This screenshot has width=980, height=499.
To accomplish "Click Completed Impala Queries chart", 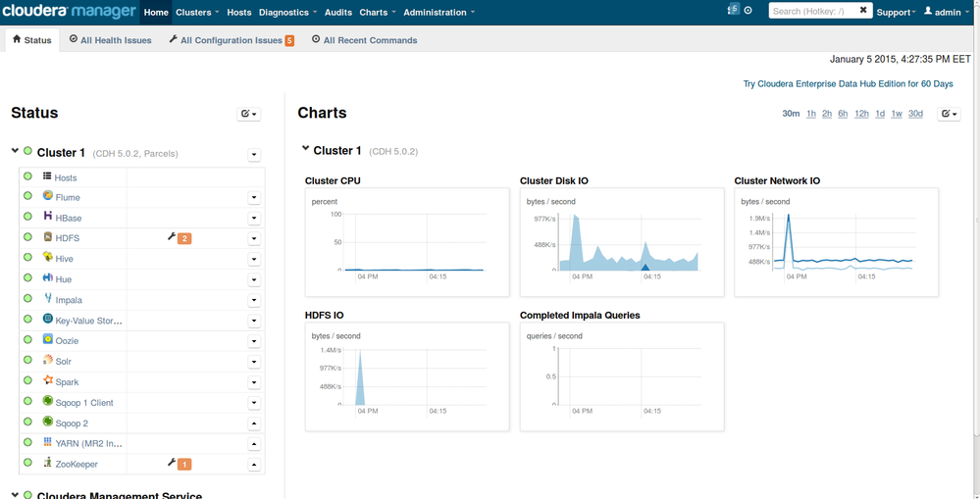I will click(622, 376).
